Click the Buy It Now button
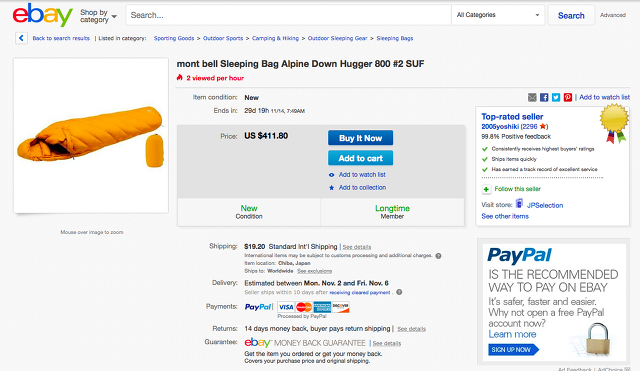 (360, 138)
